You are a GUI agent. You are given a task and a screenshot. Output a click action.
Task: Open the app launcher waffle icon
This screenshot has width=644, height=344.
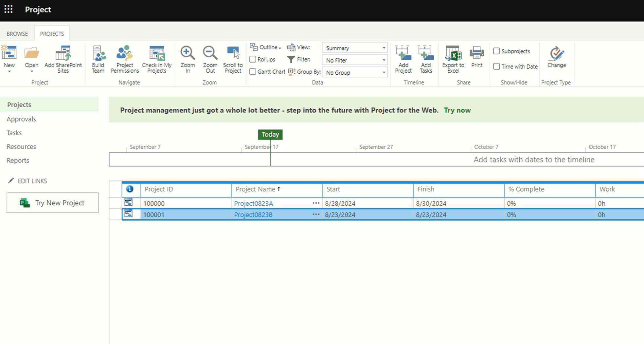point(9,10)
